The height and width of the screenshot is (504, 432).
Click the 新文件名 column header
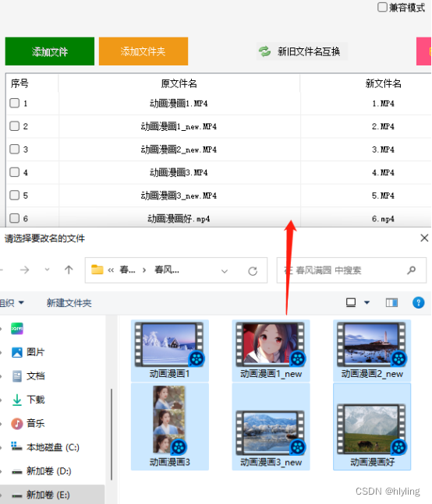tap(383, 83)
